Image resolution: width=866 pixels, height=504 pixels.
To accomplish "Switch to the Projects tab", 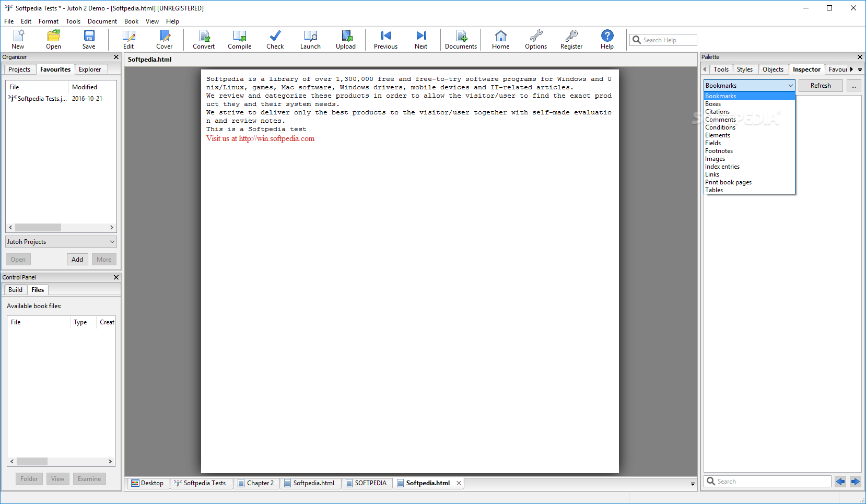I will 19,69.
